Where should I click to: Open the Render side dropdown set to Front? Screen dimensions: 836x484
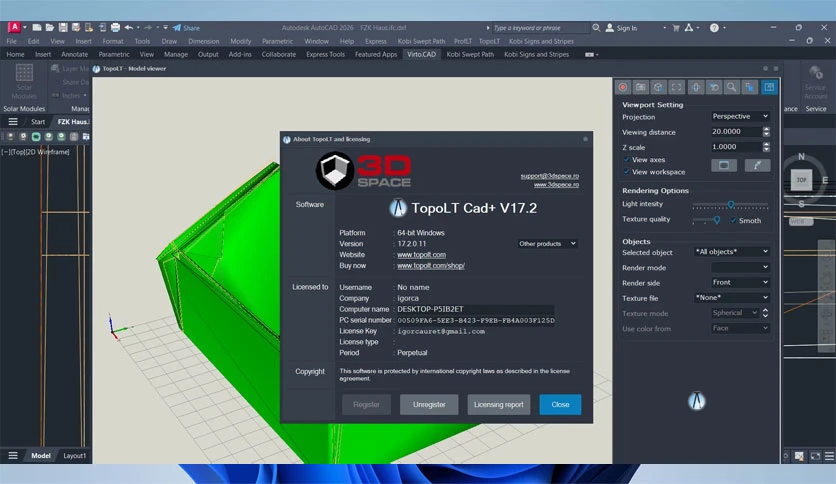(740, 282)
